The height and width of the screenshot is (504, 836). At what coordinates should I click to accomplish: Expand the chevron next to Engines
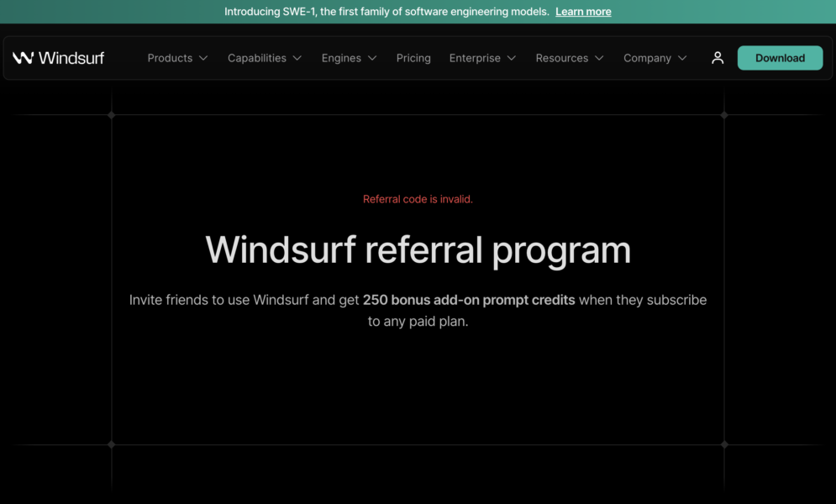tap(372, 58)
